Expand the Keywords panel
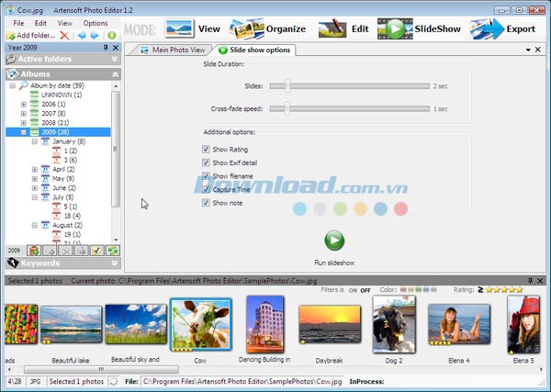The width and height of the screenshot is (551, 392). click(x=115, y=263)
